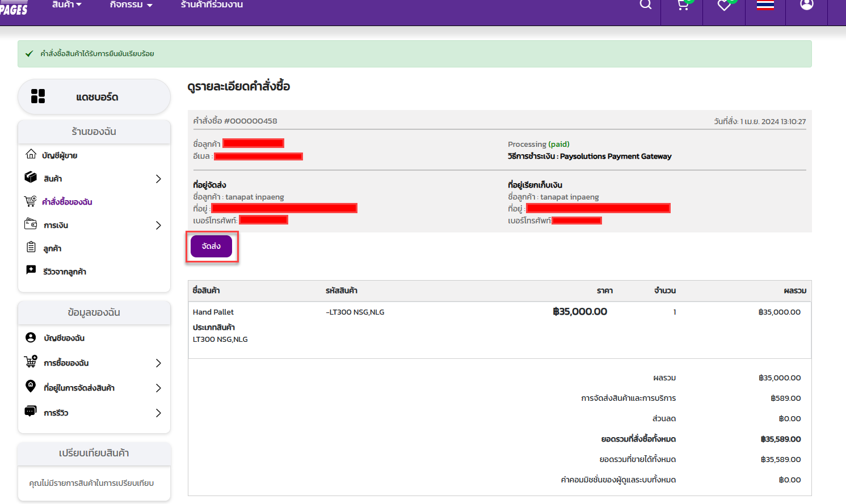Expand ที่อยู่ในการจัดส่งสินค้า arrow
This screenshot has height=504, width=846.
pos(158,388)
